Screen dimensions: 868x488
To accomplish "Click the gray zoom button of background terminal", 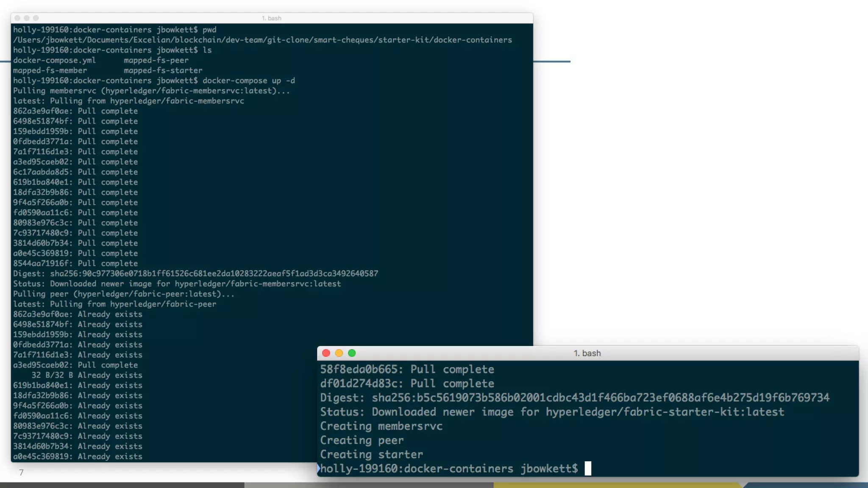I will [x=36, y=18].
